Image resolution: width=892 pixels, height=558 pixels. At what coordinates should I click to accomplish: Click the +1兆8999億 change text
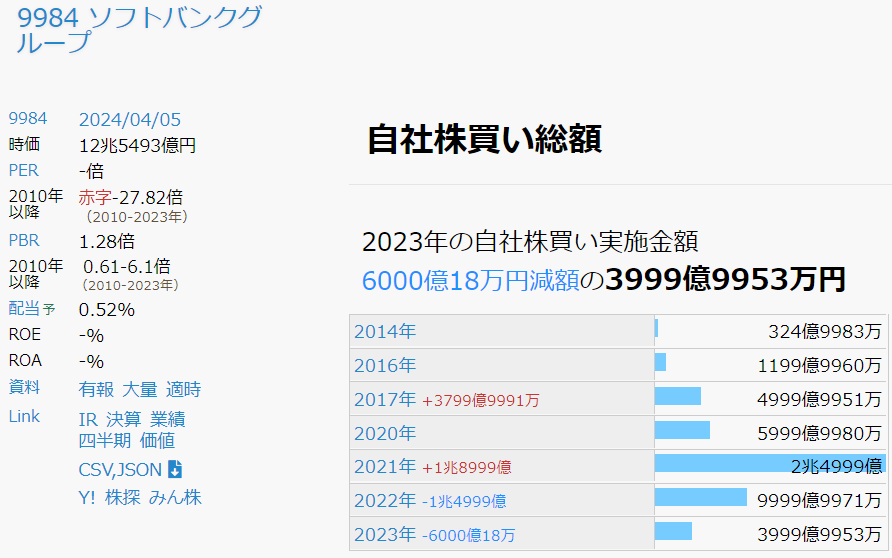(x=466, y=468)
